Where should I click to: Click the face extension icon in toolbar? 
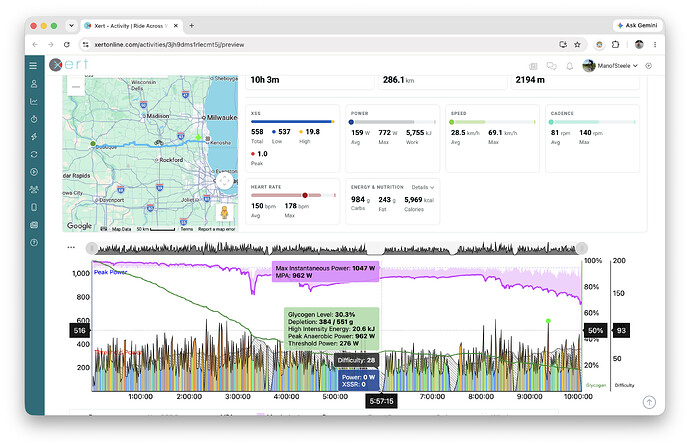tap(599, 44)
